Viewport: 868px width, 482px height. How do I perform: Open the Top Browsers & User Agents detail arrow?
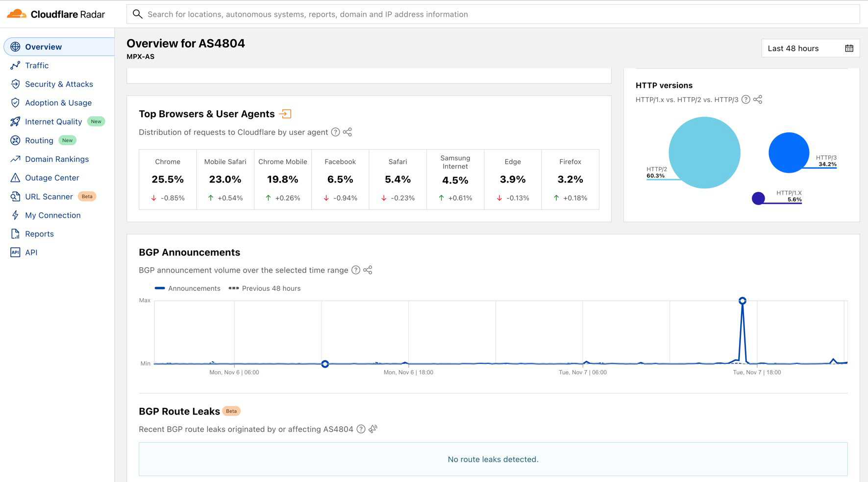point(285,114)
